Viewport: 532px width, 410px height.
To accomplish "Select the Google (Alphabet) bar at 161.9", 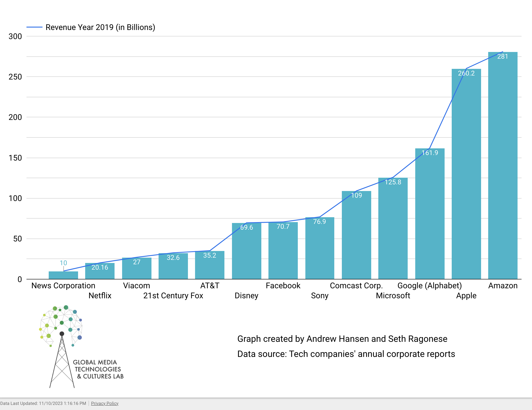I will (x=429, y=214).
